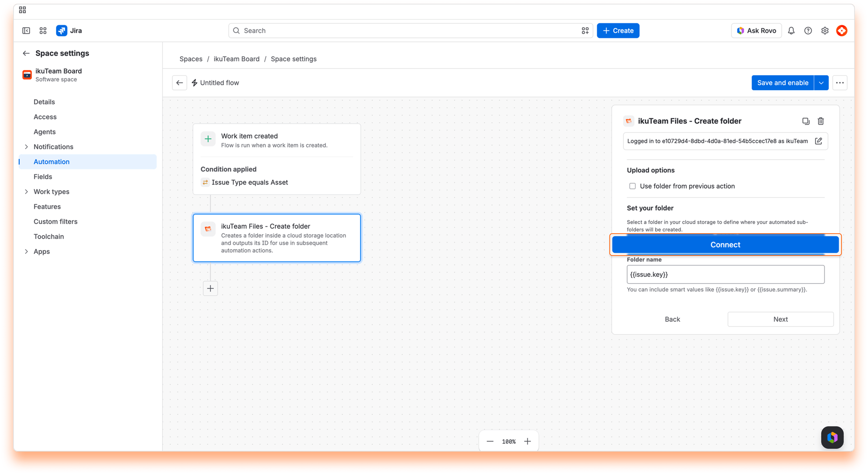Go back from Untitled flow arrow
The width and height of the screenshot is (868, 474).
pos(180,83)
